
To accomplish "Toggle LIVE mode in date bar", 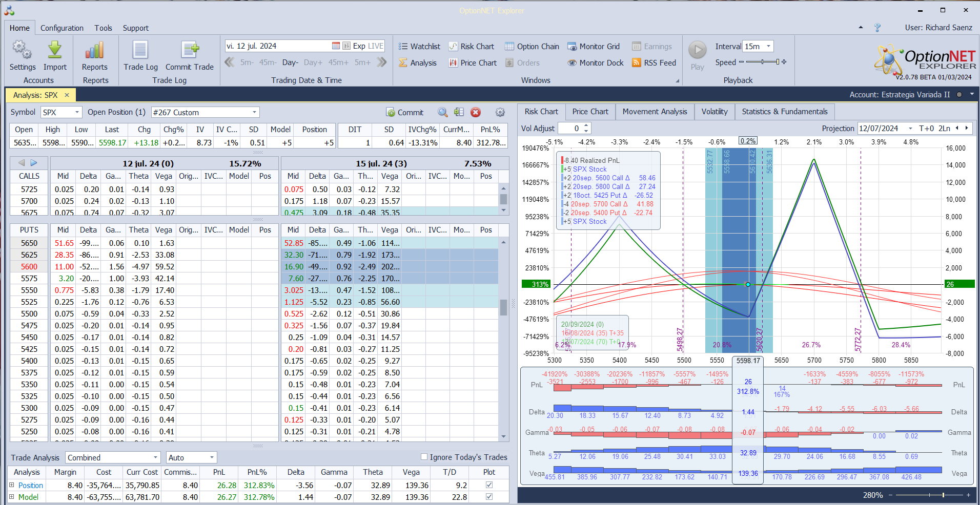I will pyautogui.click(x=376, y=46).
